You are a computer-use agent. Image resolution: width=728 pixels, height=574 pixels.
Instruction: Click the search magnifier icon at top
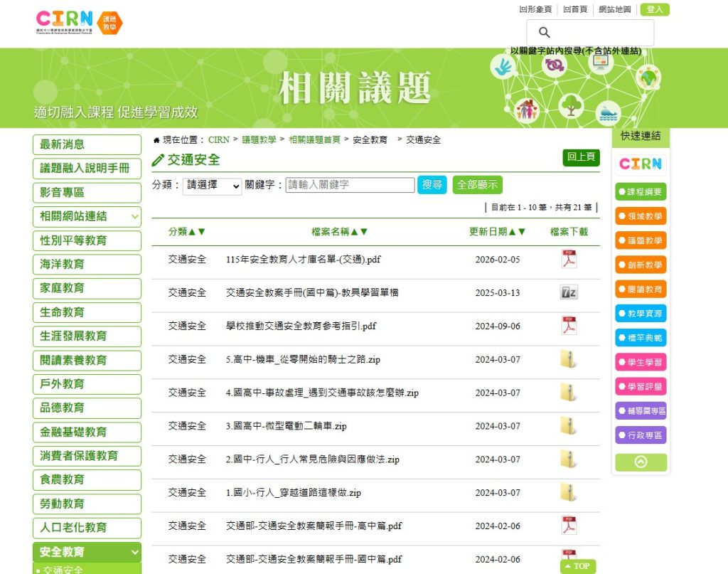pyautogui.click(x=544, y=32)
